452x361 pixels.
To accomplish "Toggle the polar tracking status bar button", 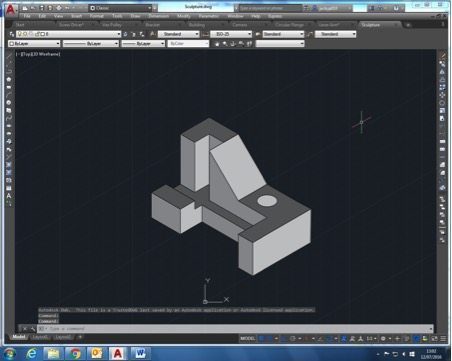I will 293,338.
